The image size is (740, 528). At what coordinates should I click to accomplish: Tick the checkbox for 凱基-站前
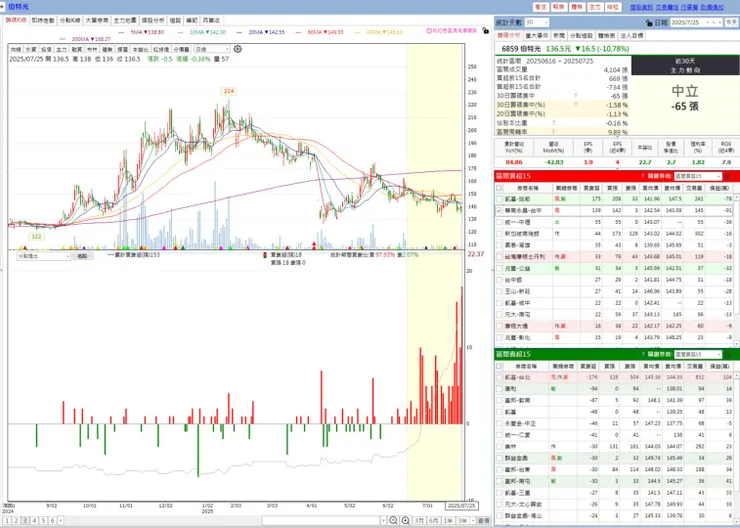click(499, 199)
